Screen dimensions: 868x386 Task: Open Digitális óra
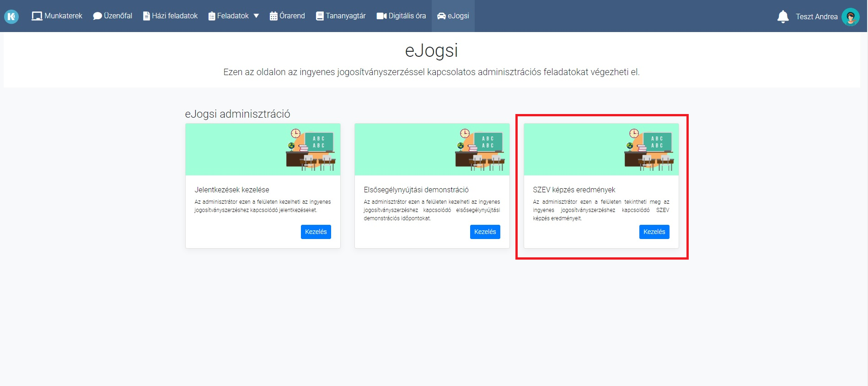coord(401,16)
